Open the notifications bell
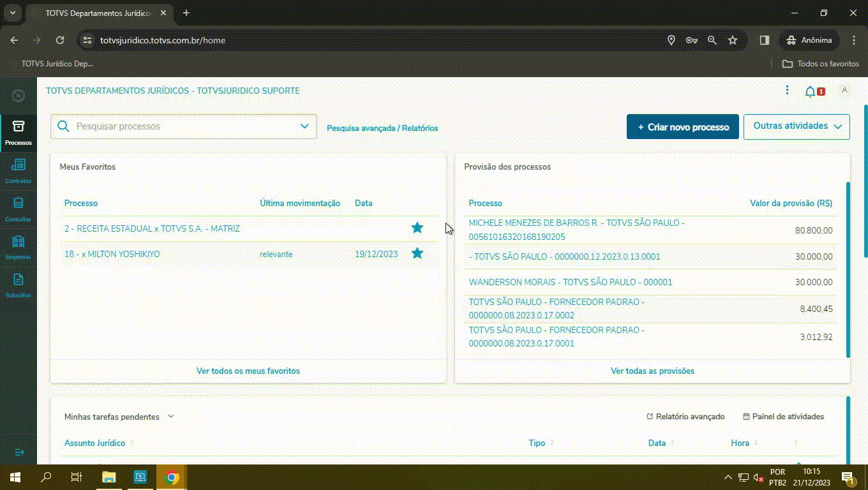Image resolution: width=868 pixels, height=490 pixels. [810, 91]
